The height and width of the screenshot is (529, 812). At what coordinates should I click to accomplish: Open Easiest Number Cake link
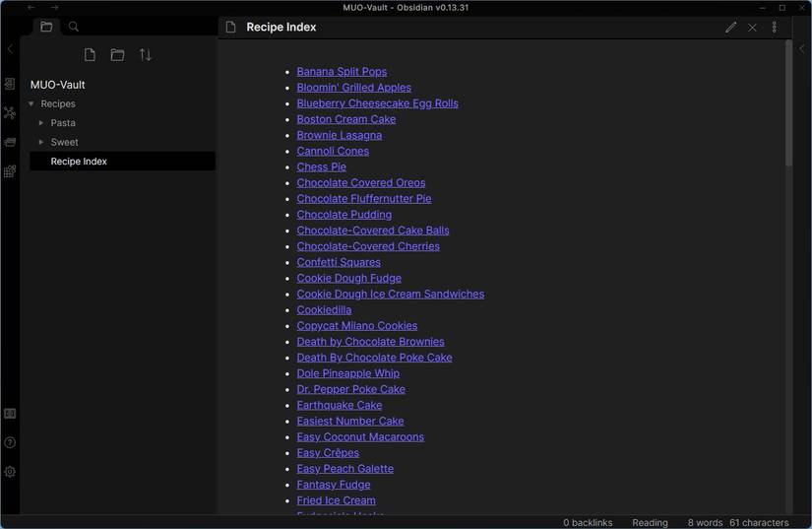coord(350,422)
